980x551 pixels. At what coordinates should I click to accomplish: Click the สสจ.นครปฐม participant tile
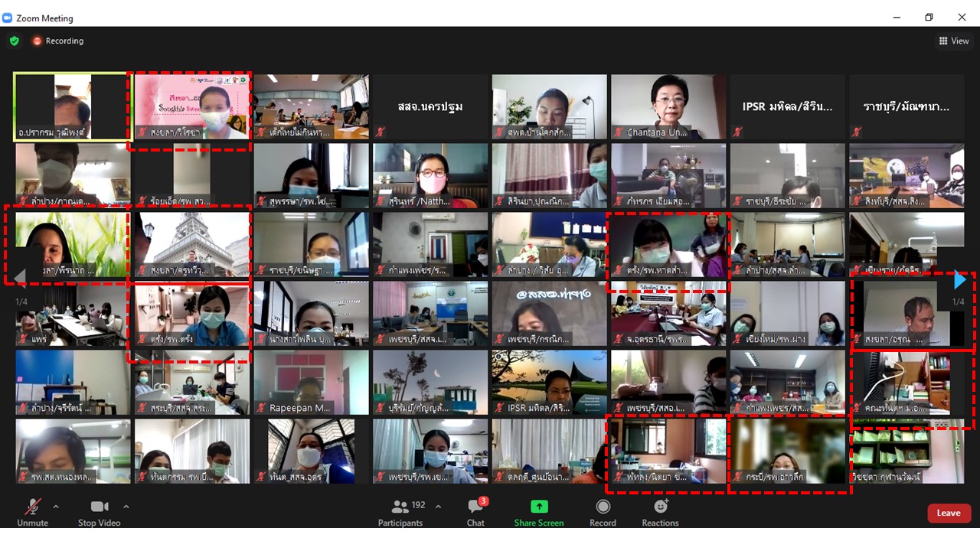[430, 106]
